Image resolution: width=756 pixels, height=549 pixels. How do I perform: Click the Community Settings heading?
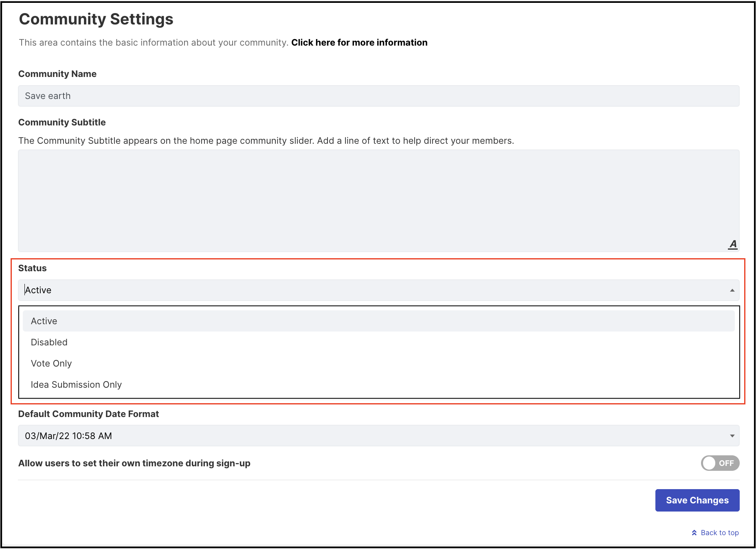coord(96,19)
